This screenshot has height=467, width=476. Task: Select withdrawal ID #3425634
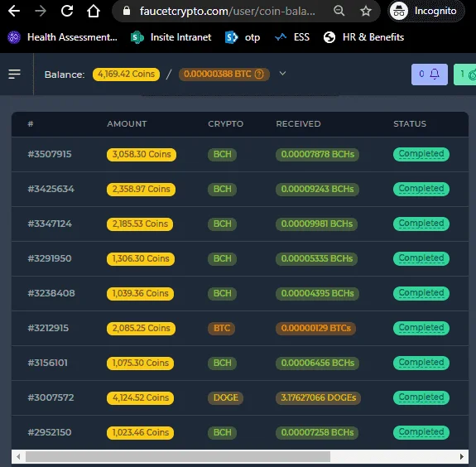pos(50,189)
